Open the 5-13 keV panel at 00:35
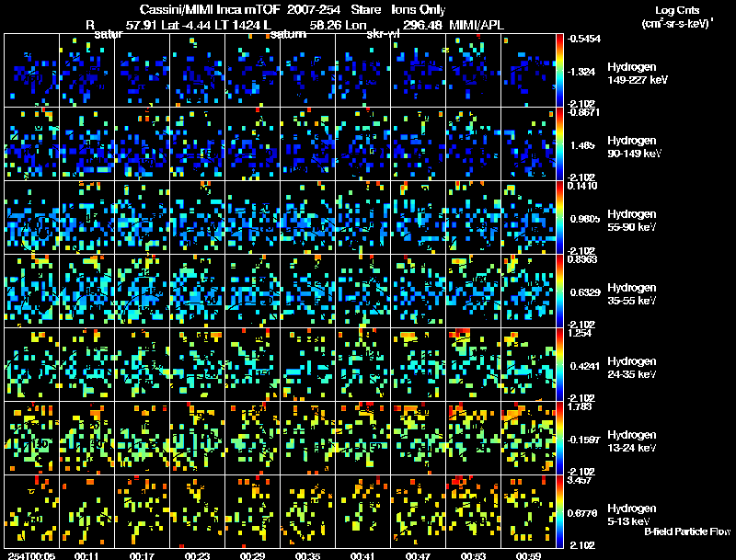This screenshot has height=560, width=736. [308, 512]
